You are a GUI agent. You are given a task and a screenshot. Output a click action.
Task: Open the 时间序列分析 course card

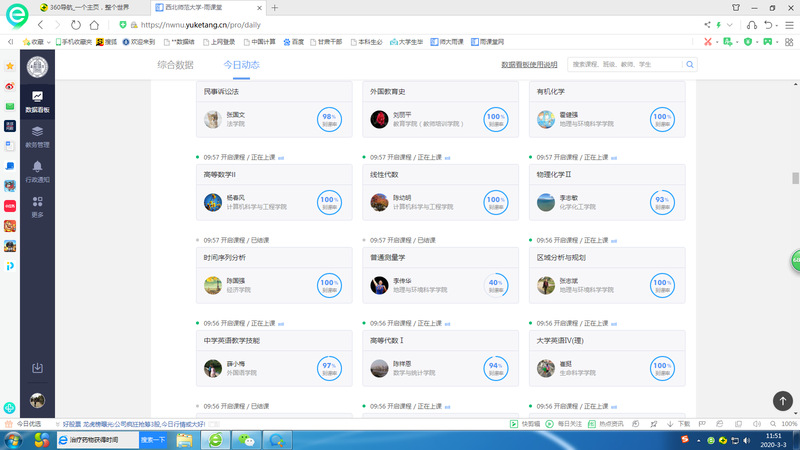click(274, 276)
